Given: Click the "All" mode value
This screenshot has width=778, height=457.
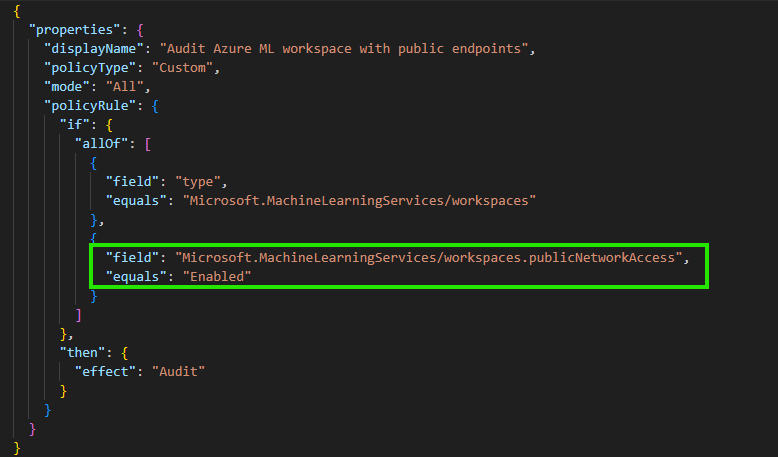Looking at the screenshot, I should click(125, 86).
